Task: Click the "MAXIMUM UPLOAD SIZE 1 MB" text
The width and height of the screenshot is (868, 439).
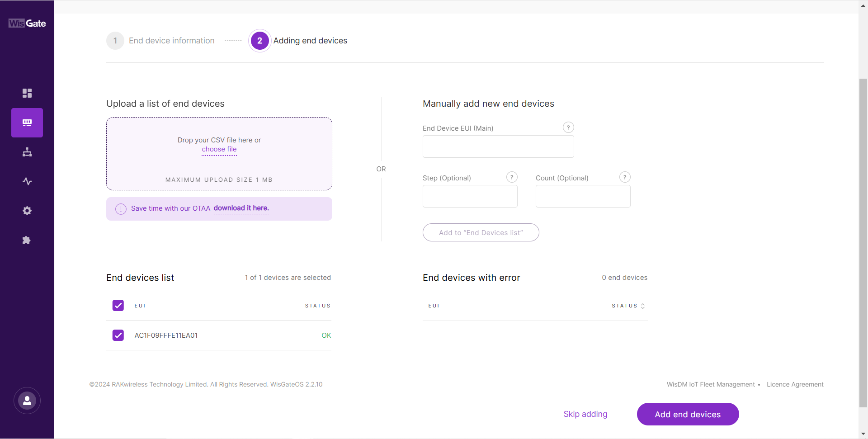Action: (x=219, y=179)
